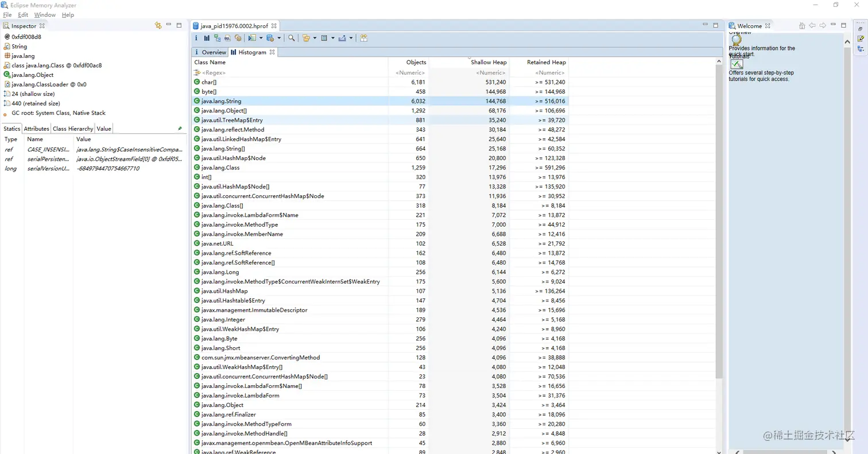The height and width of the screenshot is (454, 868).
Task: Click the Numeric filter under Objects
Action: pos(409,73)
